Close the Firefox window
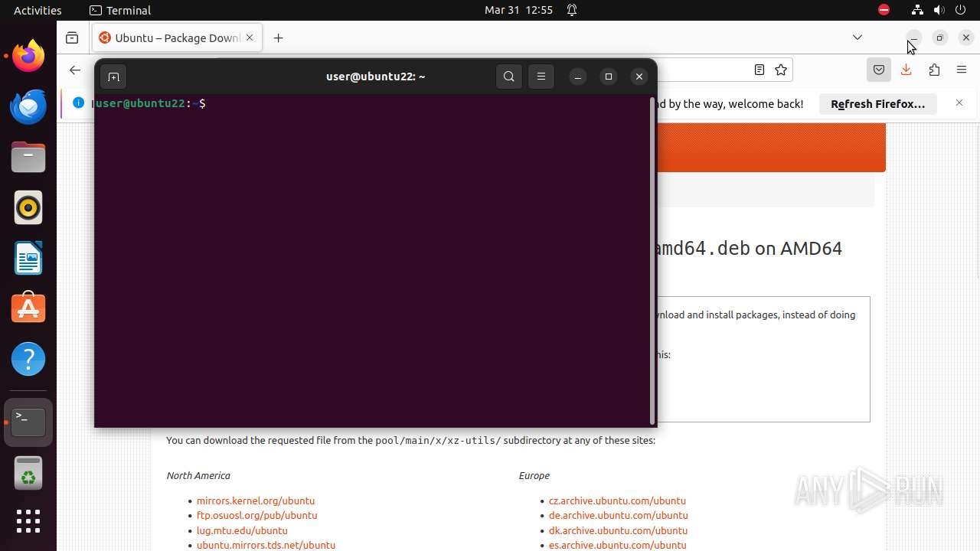The height and width of the screenshot is (551, 980). point(966,37)
